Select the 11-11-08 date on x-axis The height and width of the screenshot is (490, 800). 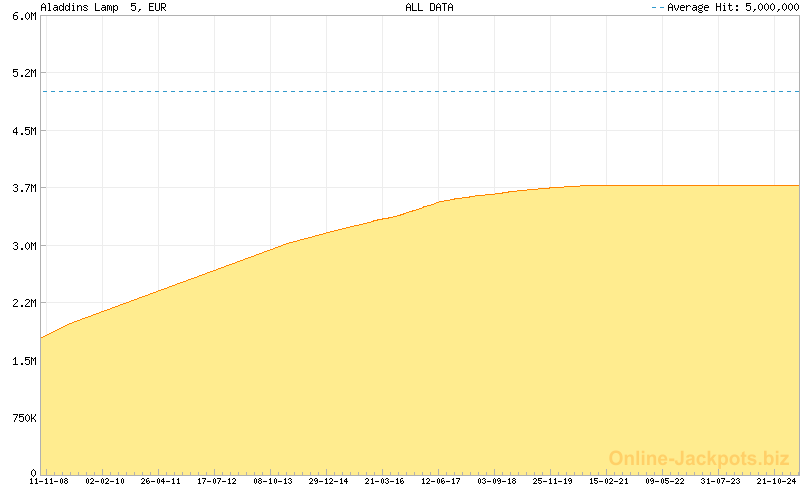click(x=49, y=481)
